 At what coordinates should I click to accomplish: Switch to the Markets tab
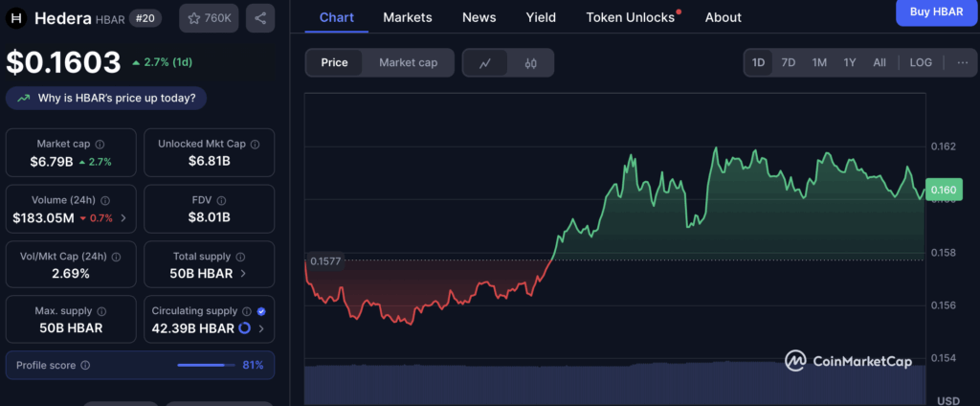pyautogui.click(x=408, y=17)
